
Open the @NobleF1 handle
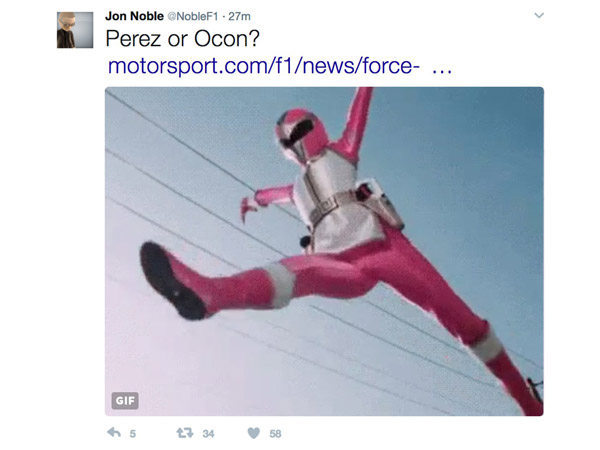coord(193,16)
